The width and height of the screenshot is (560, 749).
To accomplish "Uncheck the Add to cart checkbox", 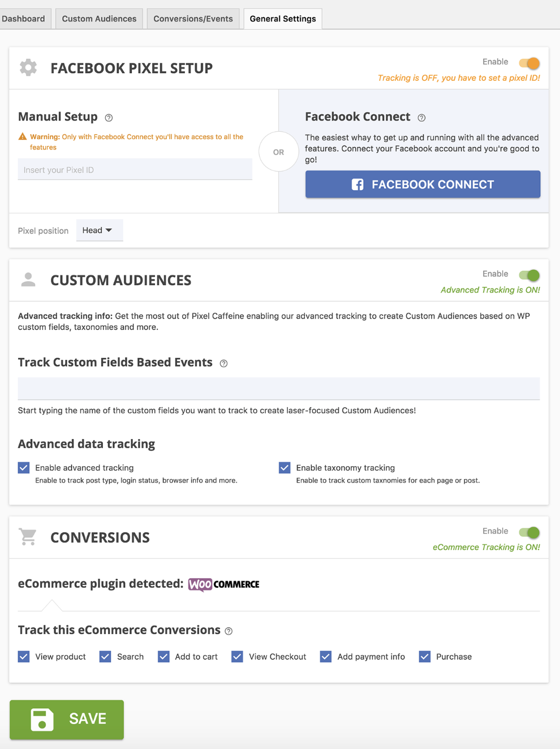I will [163, 656].
